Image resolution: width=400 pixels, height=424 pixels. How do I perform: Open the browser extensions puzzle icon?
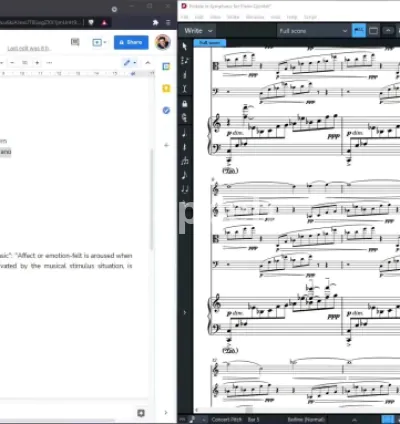pos(155,22)
